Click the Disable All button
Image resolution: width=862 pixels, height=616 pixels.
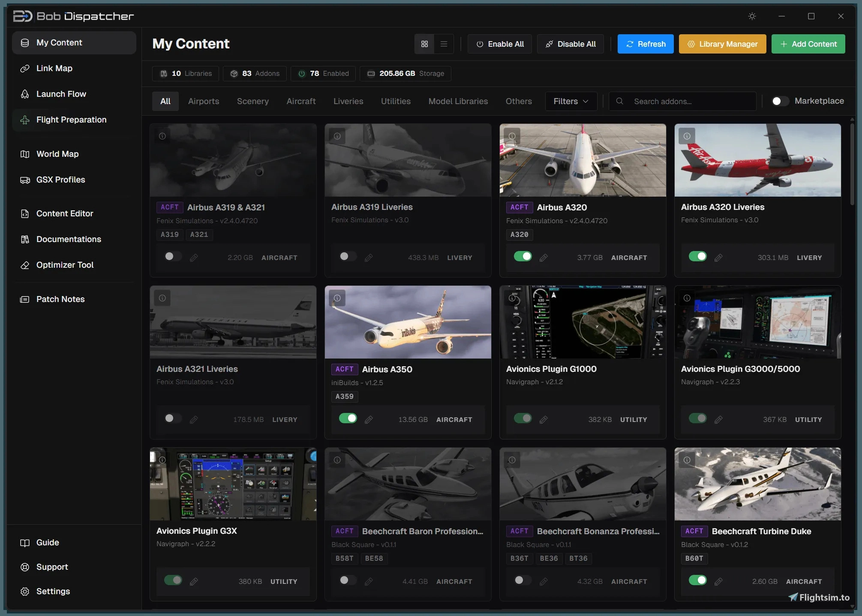(570, 44)
